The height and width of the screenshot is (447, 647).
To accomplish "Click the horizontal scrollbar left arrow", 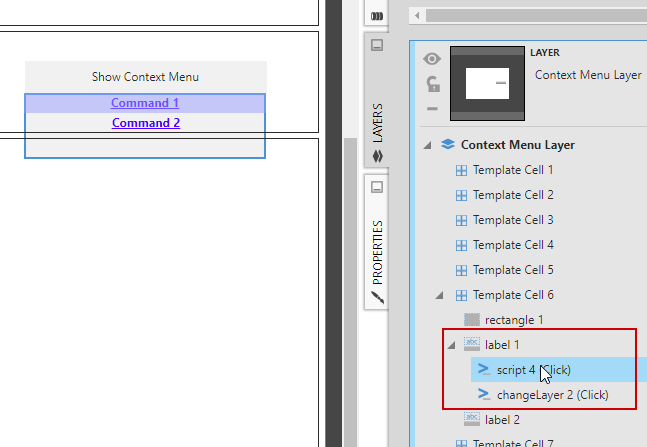I will pyautogui.click(x=417, y=16).
